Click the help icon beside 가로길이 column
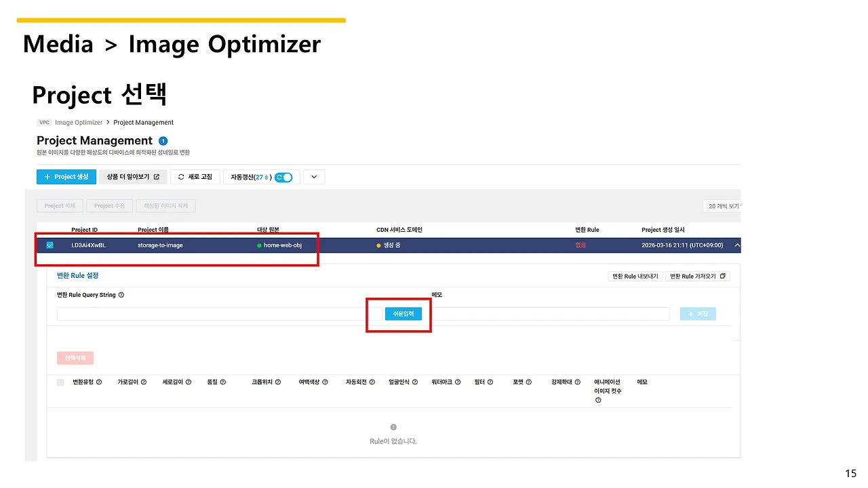Viewport: 868px width, 488px height. click(x=144, y=382)
